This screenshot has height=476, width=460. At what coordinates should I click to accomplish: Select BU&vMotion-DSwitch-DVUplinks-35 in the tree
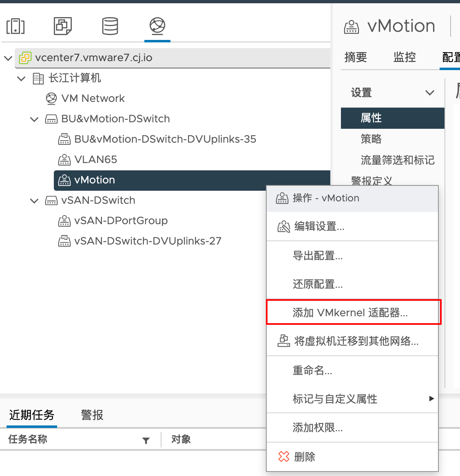(165, 139)
